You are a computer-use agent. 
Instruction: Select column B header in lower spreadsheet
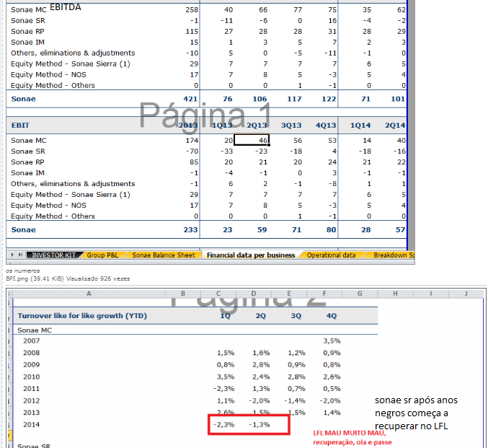[x=183, y=294]
